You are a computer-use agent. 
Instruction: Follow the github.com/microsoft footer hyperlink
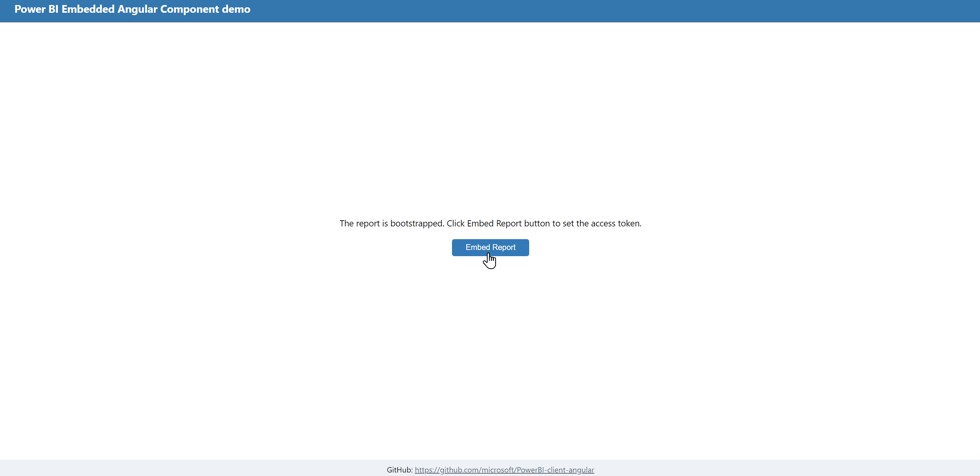point(479,470)
